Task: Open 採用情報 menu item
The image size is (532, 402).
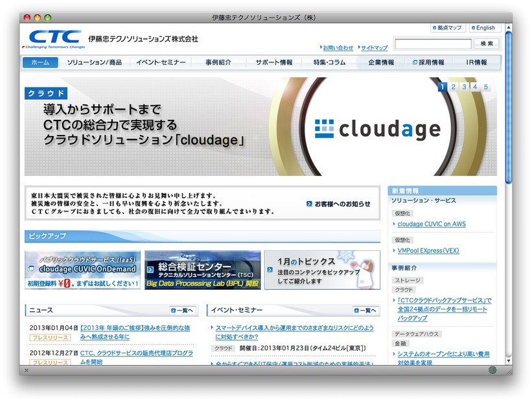Action: (x=428, y=62)
